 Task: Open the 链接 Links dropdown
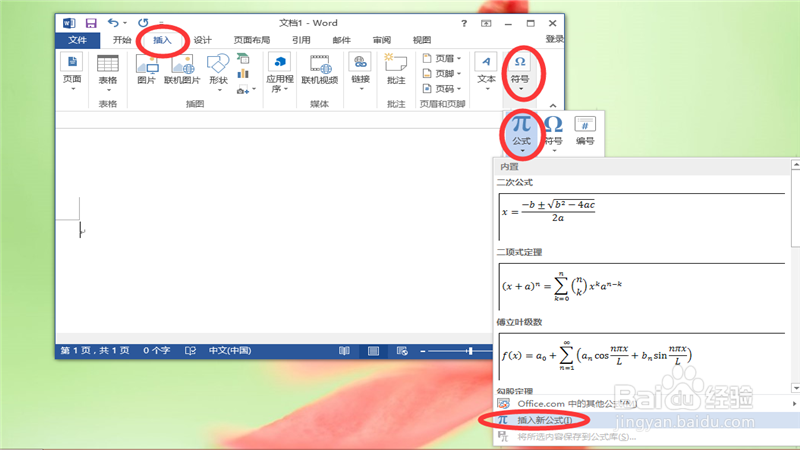pyautogui.click(x=360, y=72)
